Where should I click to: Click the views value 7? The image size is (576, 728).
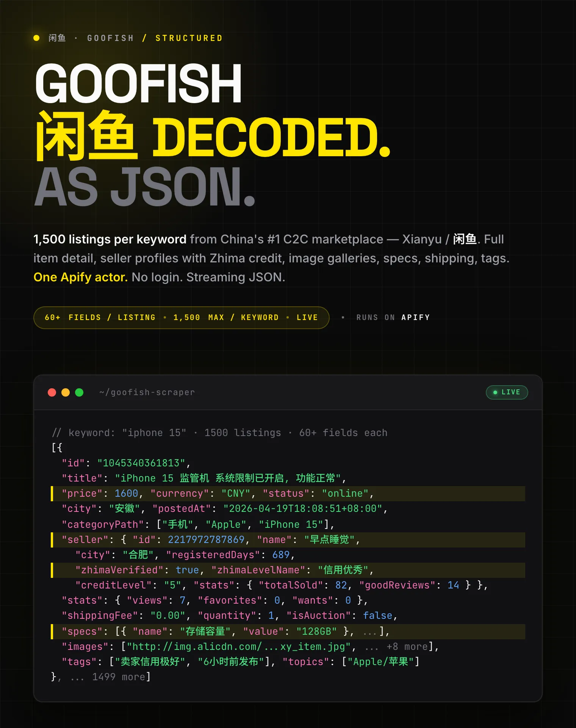183,600
